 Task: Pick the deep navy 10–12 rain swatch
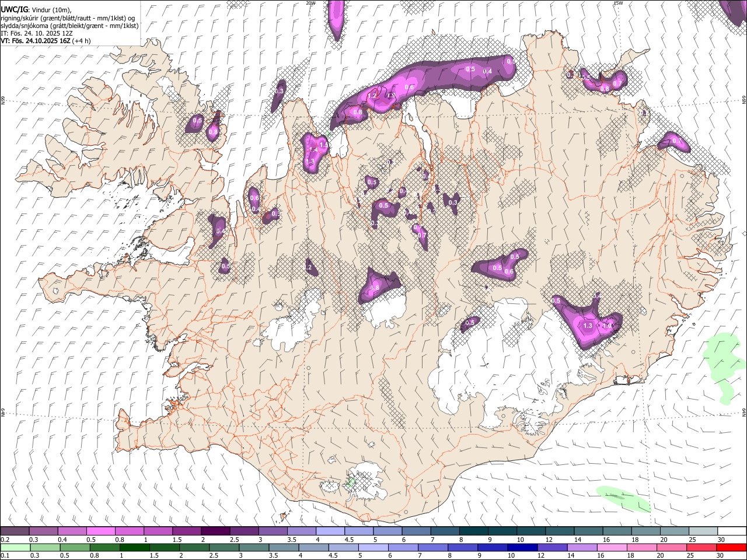(522, 547)
